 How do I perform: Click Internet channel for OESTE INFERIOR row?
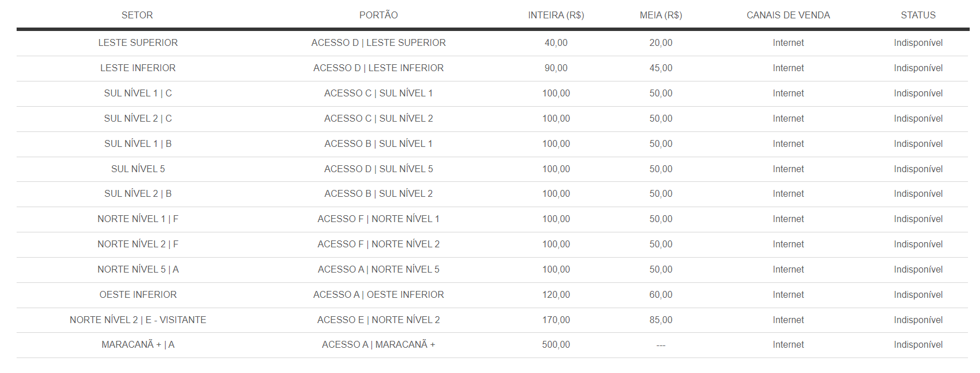coord(788,294)
